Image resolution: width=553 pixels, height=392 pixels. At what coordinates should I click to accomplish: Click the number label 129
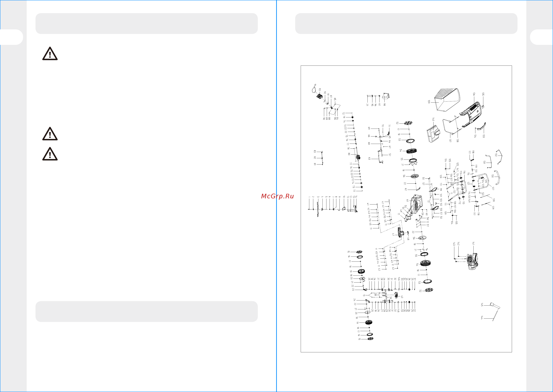pyautogui.click(x=493, y=207)
